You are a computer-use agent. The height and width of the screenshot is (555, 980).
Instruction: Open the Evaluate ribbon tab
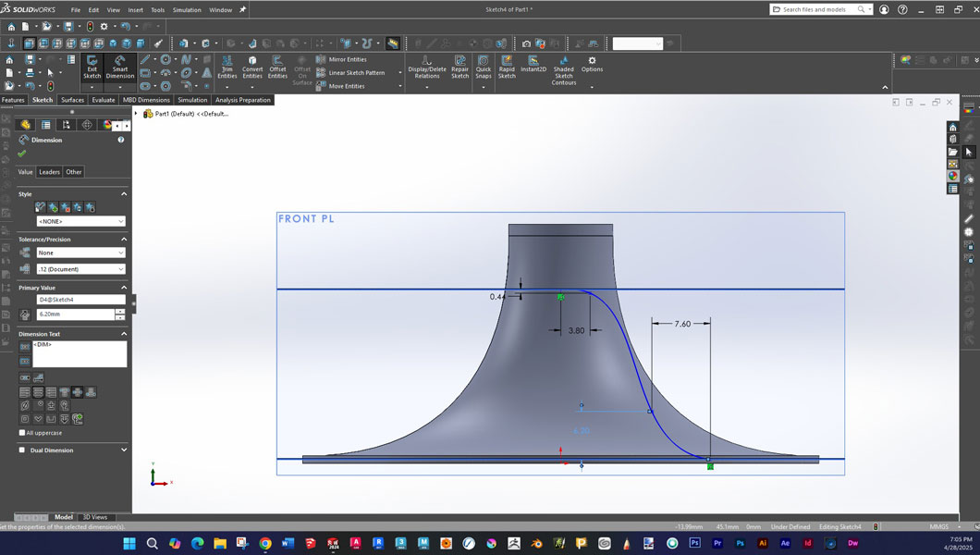tap(104, 100)
